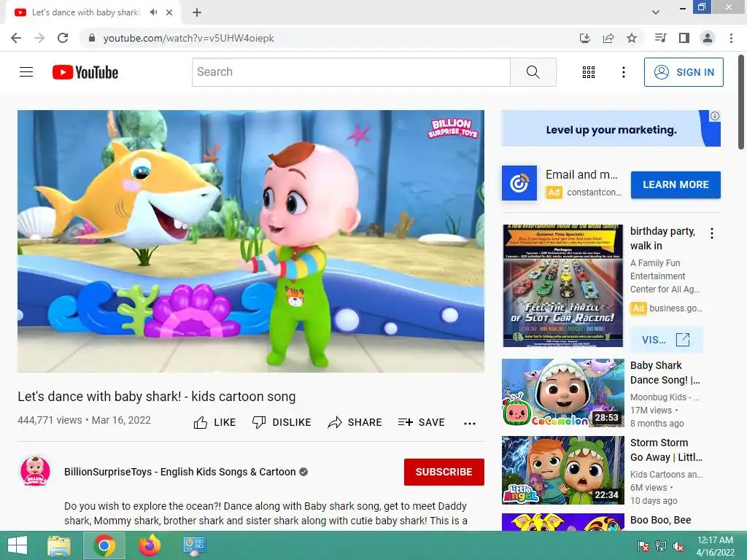Screen dimensions: 747x560
Task: Open Firefox from the taskbar
Action: 150,545
